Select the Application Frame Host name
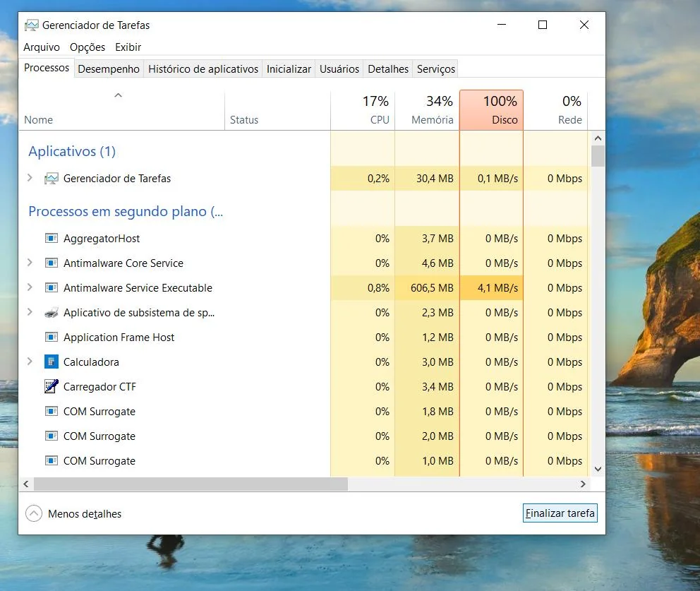Screen dimensions: 700x591 tap(119, 338)
